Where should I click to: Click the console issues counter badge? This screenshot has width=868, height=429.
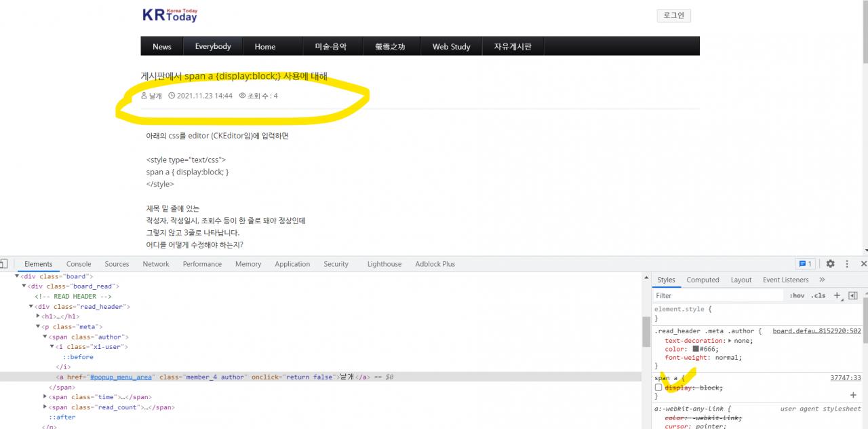[x=805, y=264]
